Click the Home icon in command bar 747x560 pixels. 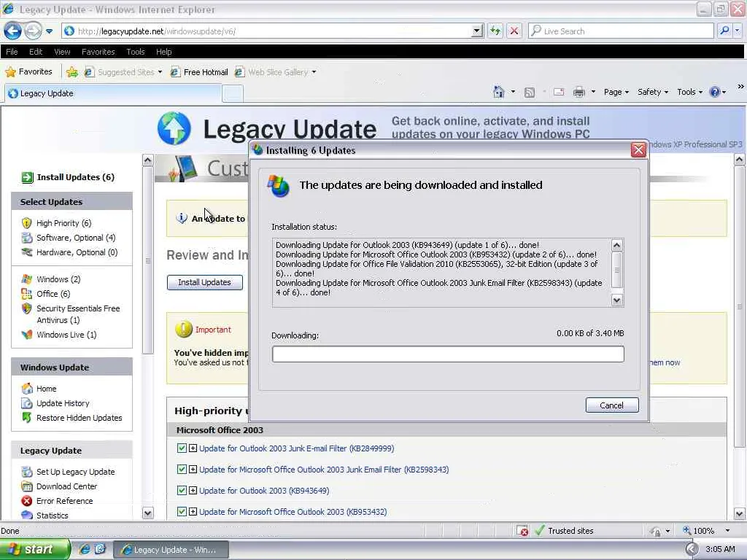(x=499, y=92)
